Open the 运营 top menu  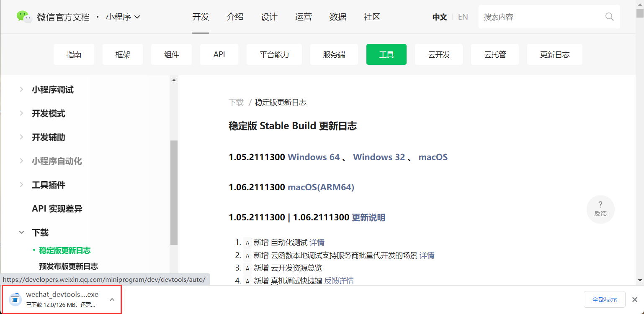303,17
